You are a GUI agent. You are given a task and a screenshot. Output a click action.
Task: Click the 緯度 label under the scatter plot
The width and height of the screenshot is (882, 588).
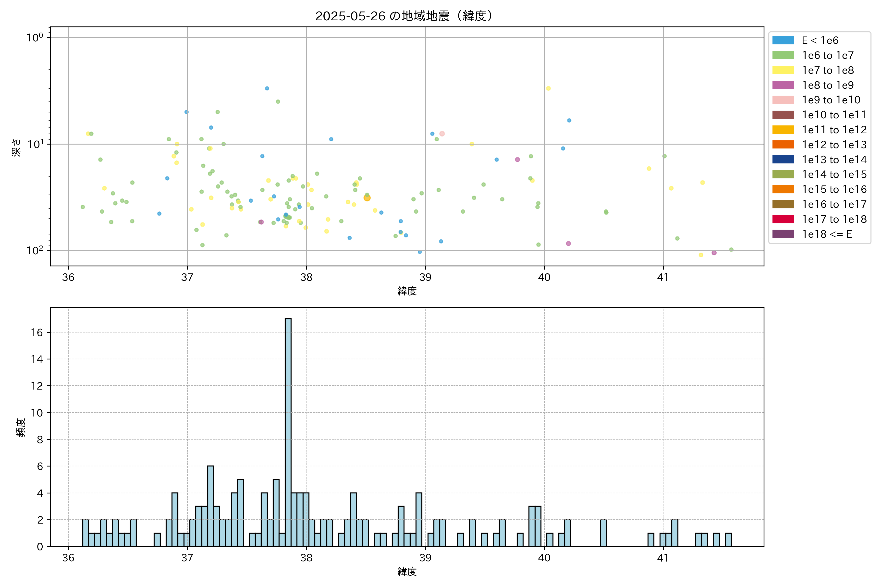(407, 291)
